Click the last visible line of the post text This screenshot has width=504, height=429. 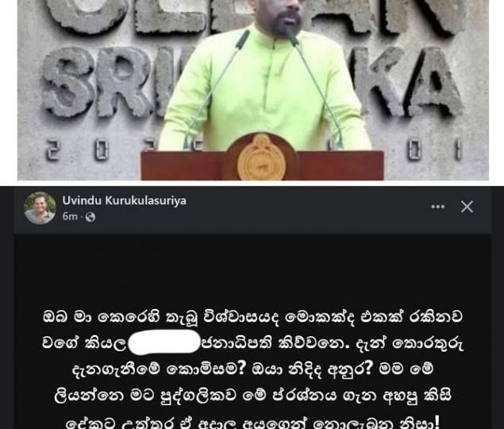[x=252, y=422]
